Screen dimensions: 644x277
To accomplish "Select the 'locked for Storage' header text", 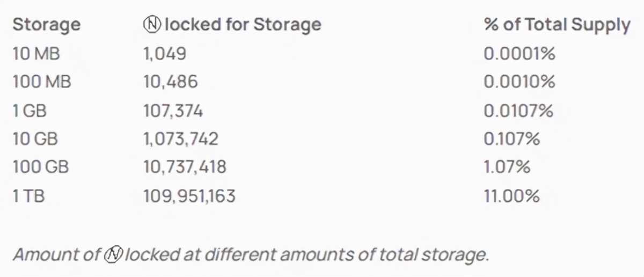I will point(243,25).
